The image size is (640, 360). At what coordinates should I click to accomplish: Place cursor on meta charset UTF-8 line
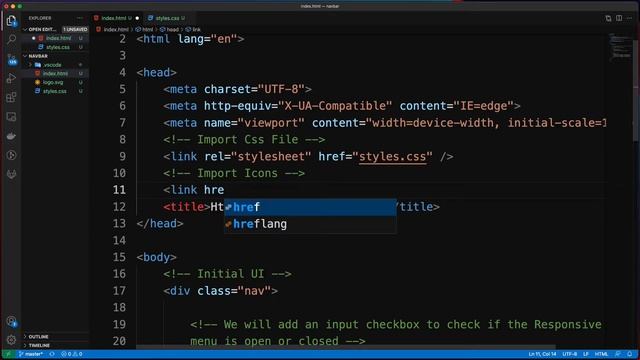coord(237,89)
